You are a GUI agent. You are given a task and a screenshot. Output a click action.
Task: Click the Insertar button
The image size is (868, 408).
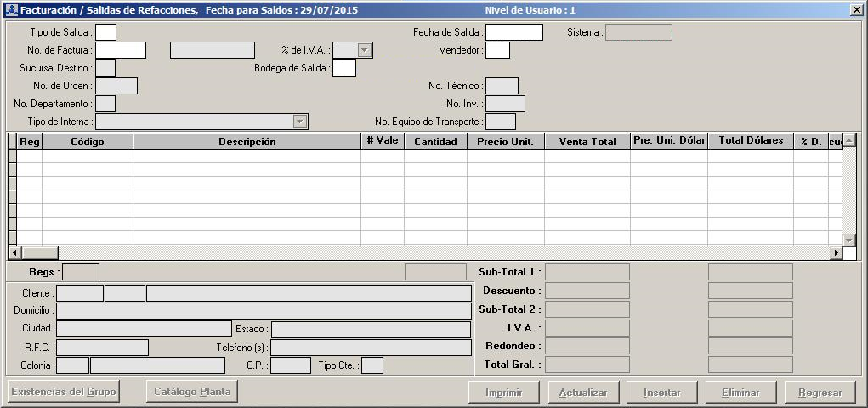662,393
